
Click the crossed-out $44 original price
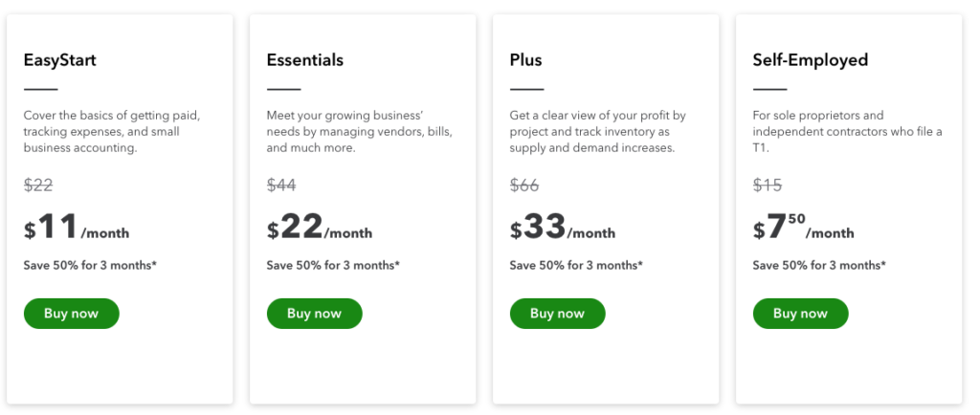pyautogui.click(x=281, y=185)
